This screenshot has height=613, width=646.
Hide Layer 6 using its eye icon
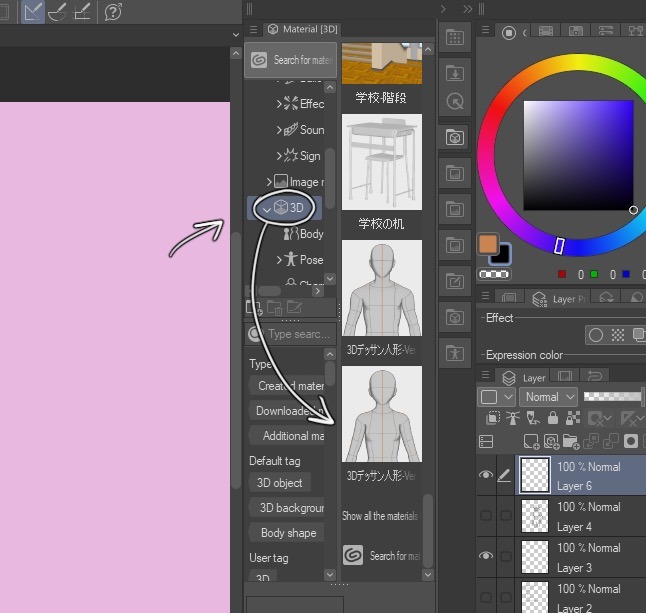(x=486, y=475)
